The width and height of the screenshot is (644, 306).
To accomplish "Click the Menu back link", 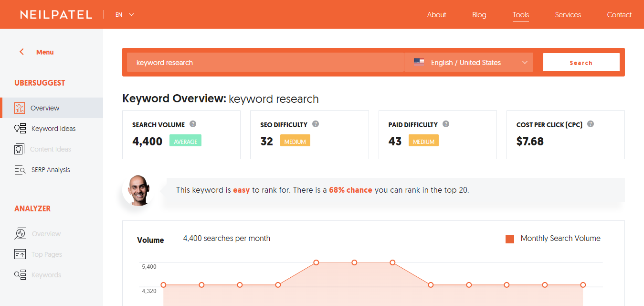I will click(x=45, y=52).
